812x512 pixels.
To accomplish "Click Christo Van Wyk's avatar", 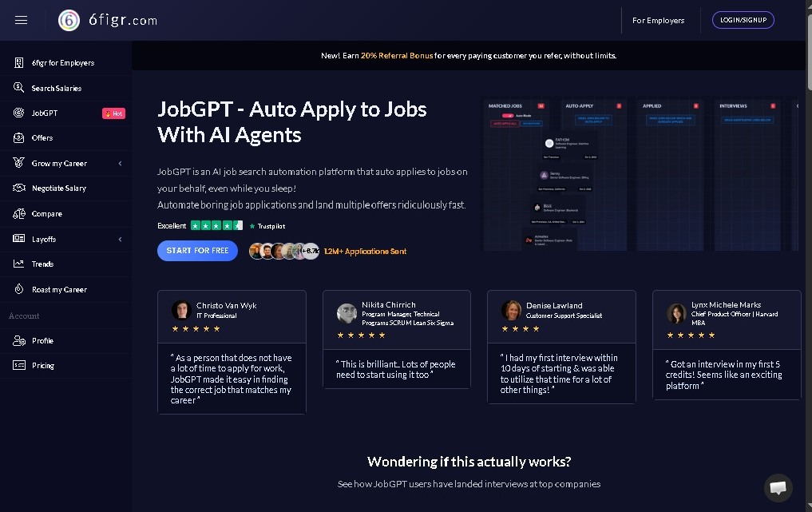I will pos(181,310).
